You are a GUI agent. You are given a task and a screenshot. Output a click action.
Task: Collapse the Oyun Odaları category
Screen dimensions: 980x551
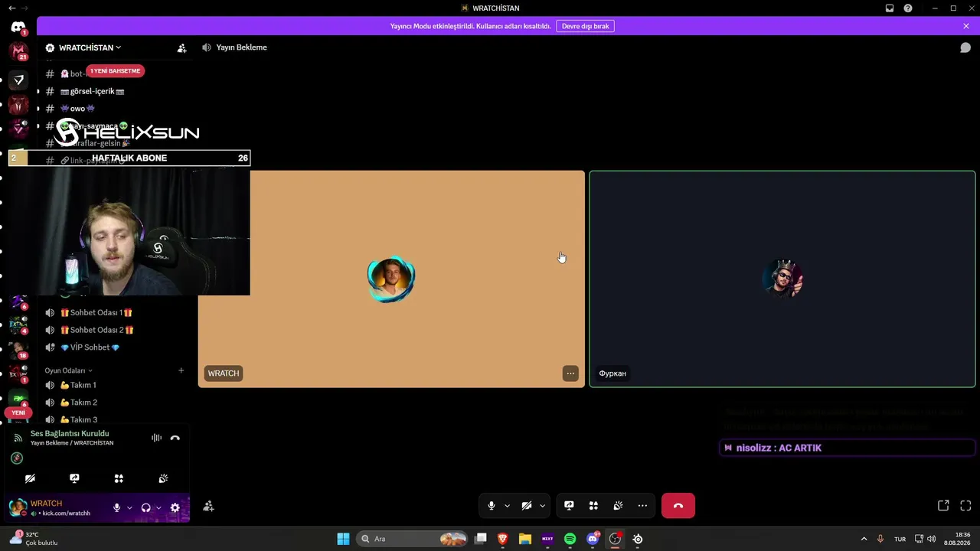(69, 370)
